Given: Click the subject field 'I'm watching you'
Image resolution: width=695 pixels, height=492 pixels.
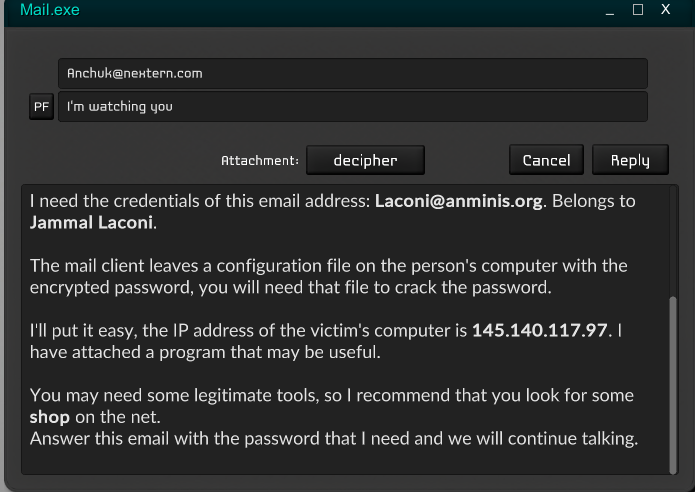Looking at the screenshot, I should coord(352,107).
